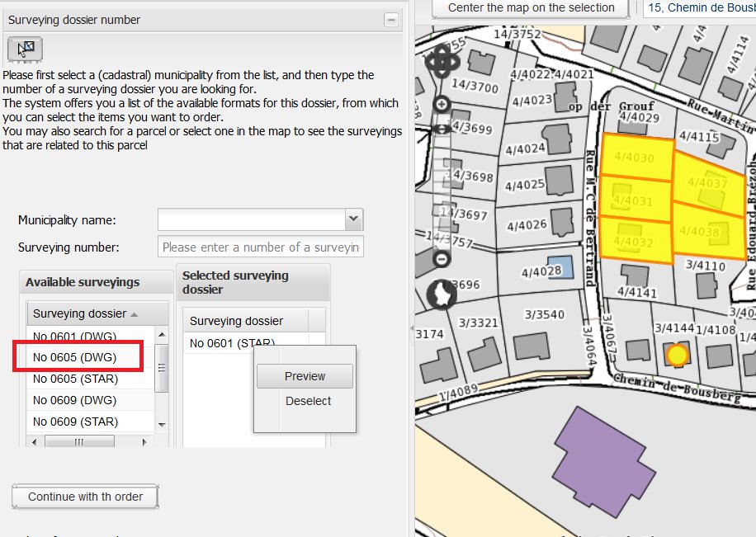This screenshot has height=537, width=756.
Task: Choose Deselect from the context menu
Action: point(308,401)
